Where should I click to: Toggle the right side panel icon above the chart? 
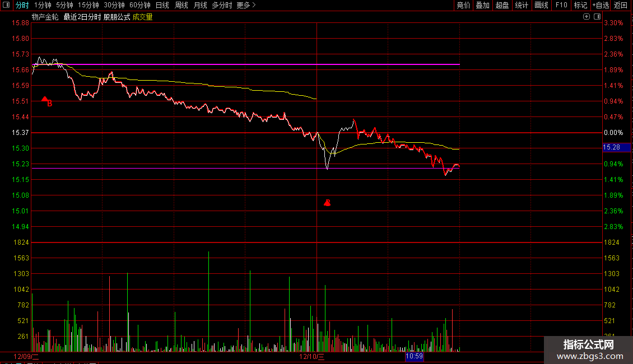pos(597,17)
